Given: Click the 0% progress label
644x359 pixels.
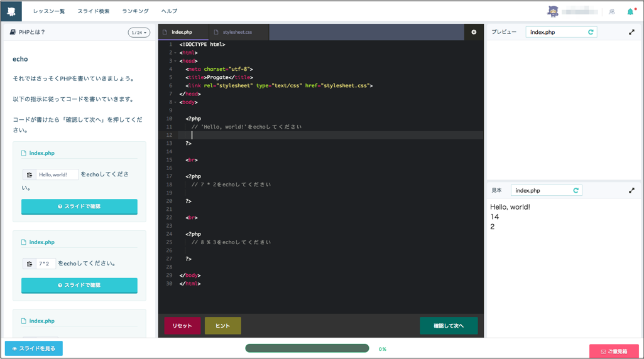Looking at the screenshot, I should tap(383, 349).
